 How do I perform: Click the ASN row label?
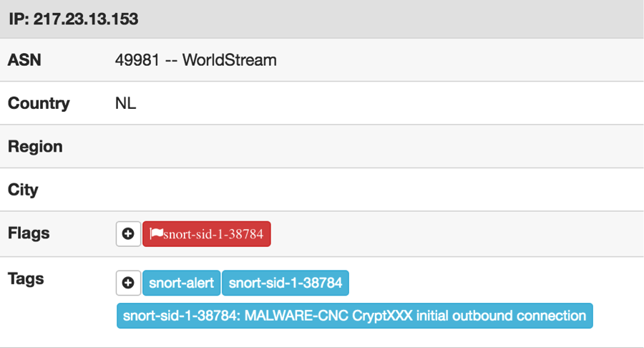pyautogui.click(x=24, y=60)
